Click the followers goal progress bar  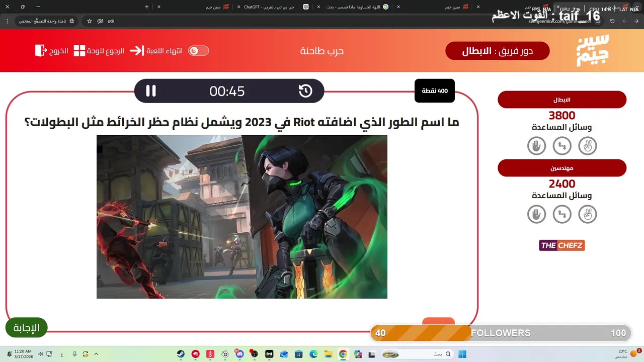tap(501, 333)
